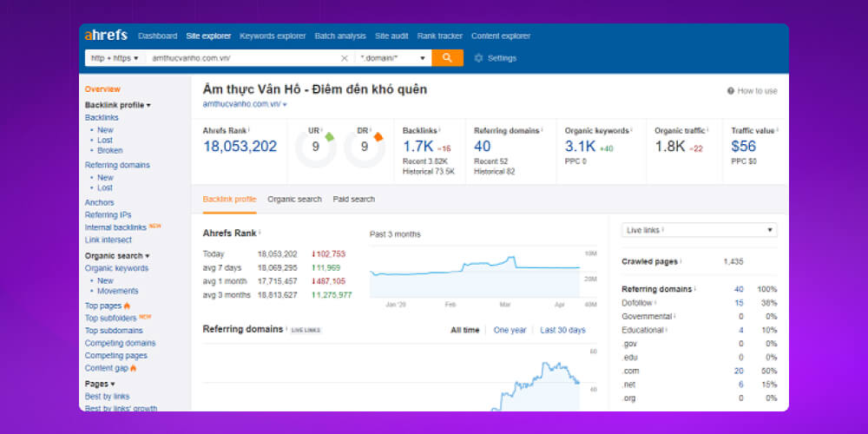Switch to the Organic search tab

[x=294, y=200]
